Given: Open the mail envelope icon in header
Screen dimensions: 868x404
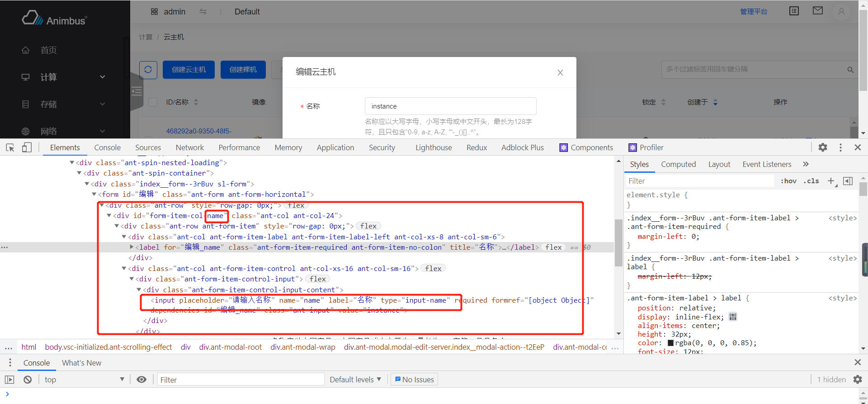Looking at the screenshot, I should click(x=817, y=11).
